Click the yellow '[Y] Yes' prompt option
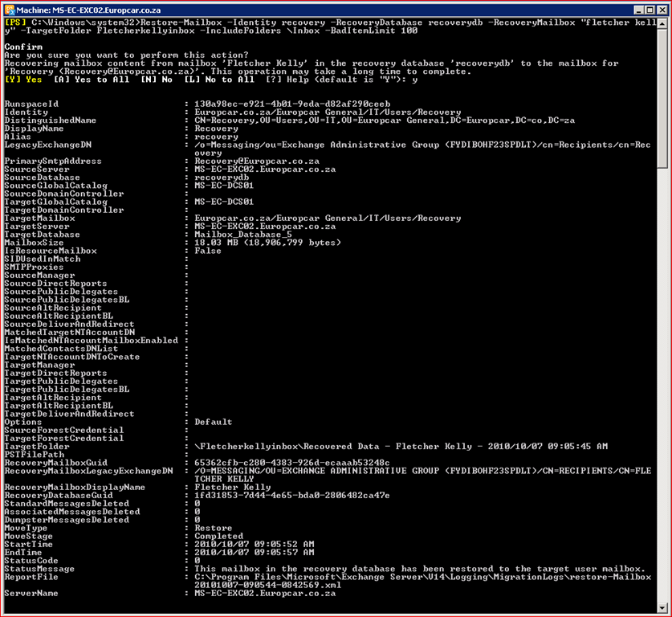This screenshot has width=672, height=617. point(24,80)
